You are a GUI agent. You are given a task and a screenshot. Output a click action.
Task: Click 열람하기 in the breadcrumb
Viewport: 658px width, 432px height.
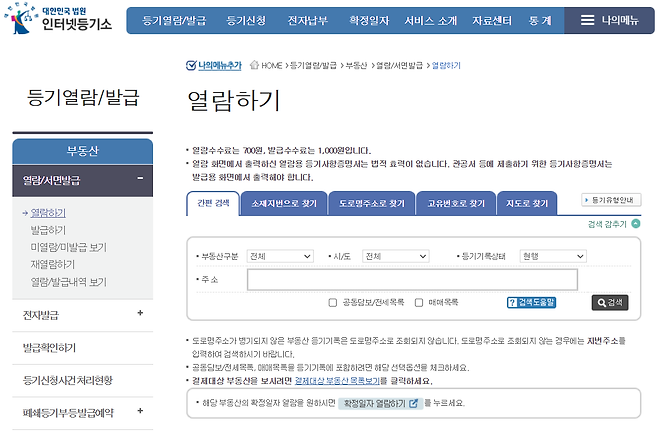446,65
